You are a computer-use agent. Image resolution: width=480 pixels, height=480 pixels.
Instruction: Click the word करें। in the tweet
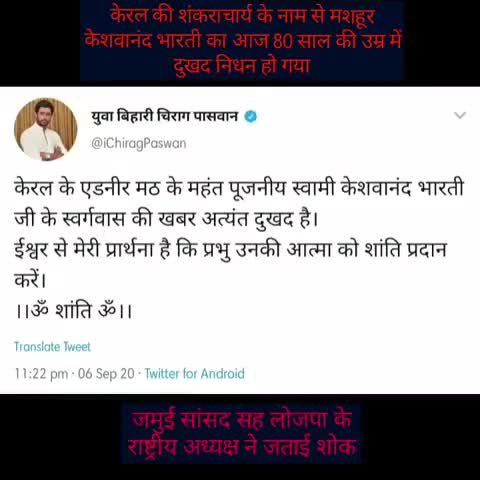point(30,280)
